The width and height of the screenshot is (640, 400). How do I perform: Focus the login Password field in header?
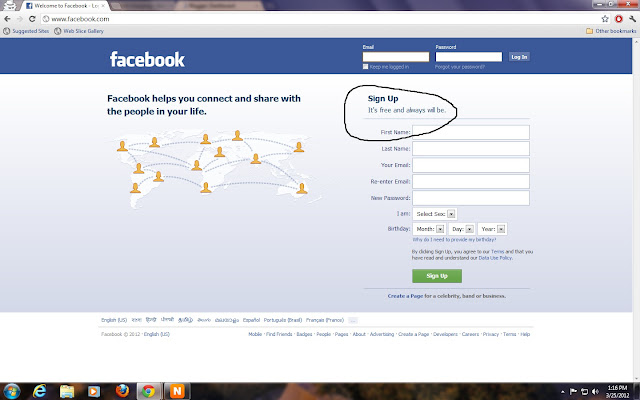(x=469, y=57)
